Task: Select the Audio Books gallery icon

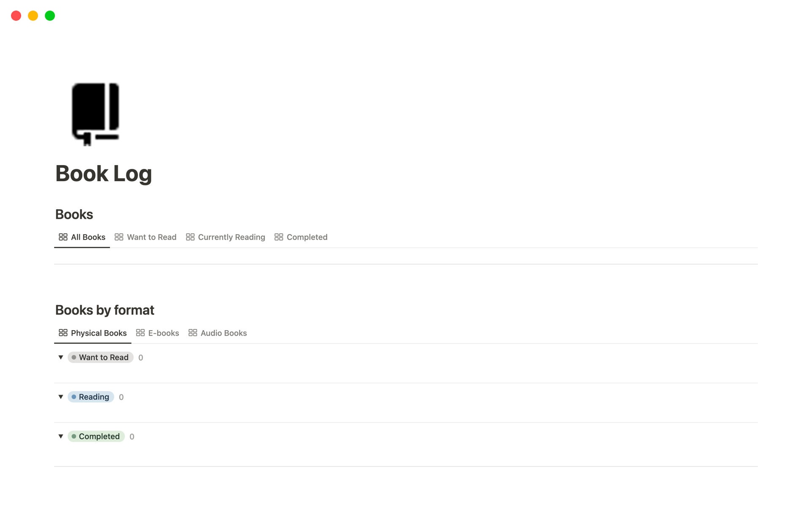Action: point(192,332)
